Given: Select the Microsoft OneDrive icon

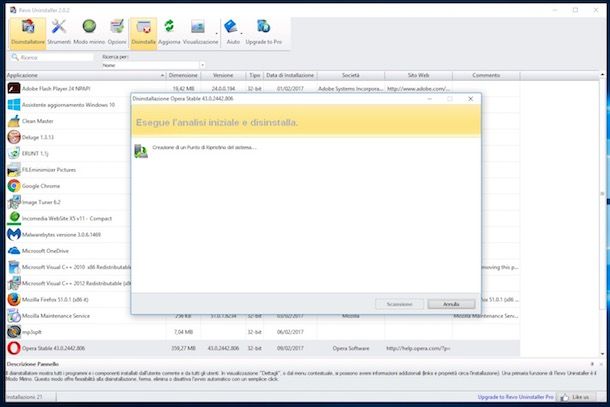Looking at the screenshot, I should point(14,251).
